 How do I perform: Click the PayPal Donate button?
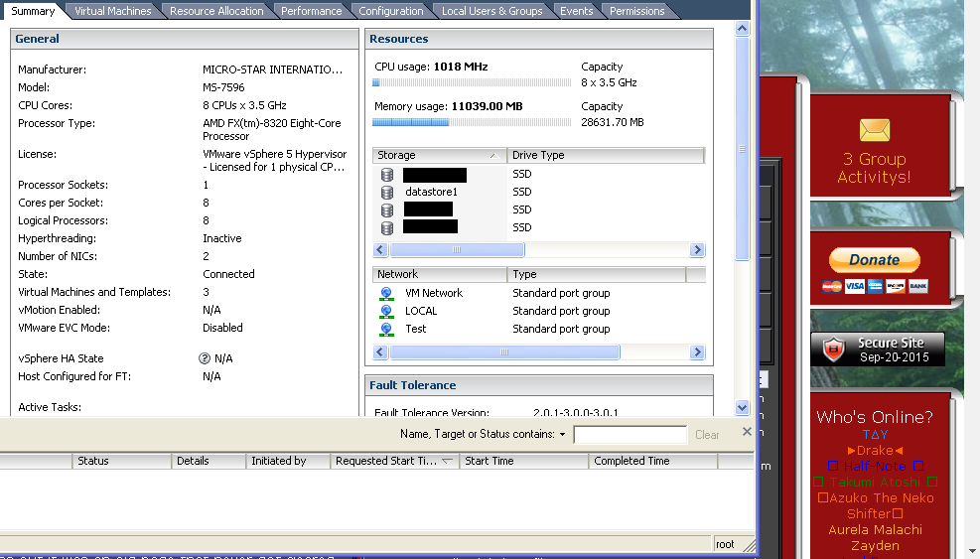tap(875, 260)
